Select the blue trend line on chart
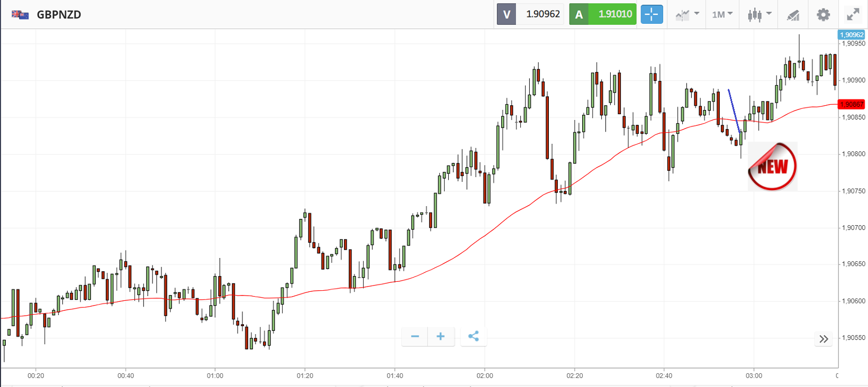 pyautogui.click(x=734, y=111)
